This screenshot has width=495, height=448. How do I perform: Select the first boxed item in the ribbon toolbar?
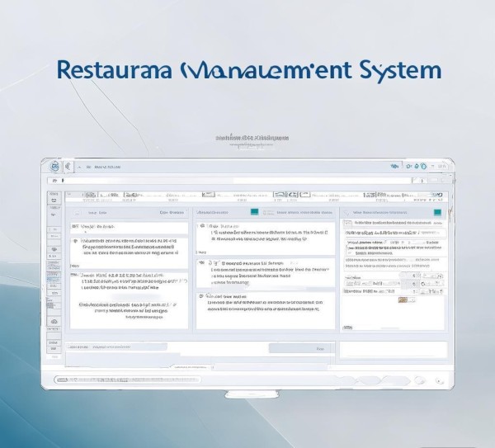pos(89,196)
